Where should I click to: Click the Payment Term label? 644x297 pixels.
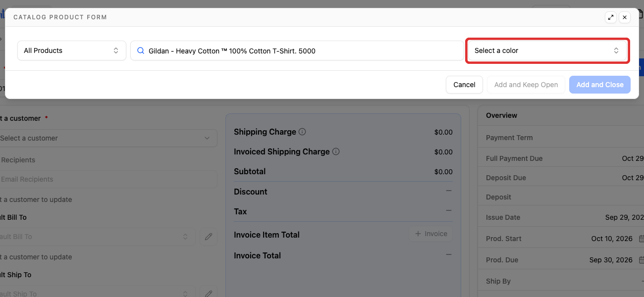[x=509, y=138]
